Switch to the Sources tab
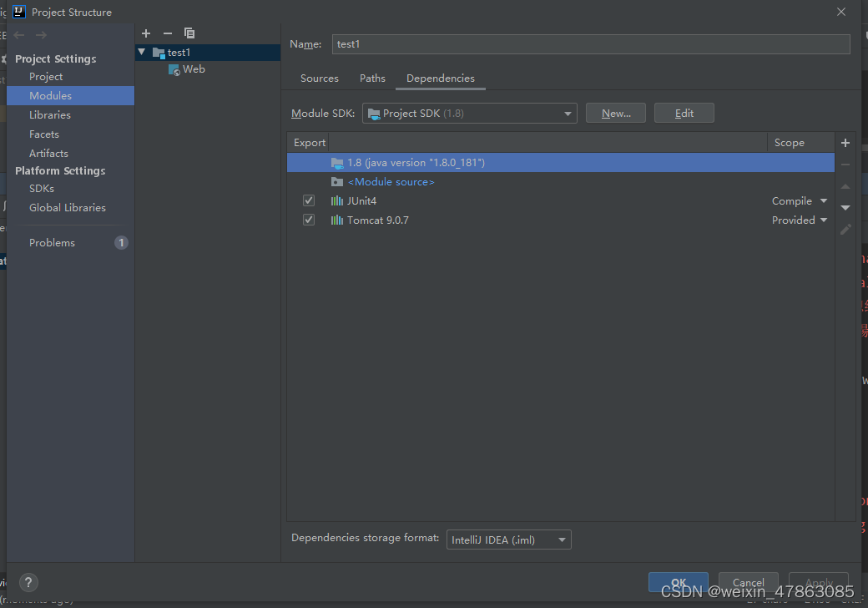868x608 pixels. [320, 79]
